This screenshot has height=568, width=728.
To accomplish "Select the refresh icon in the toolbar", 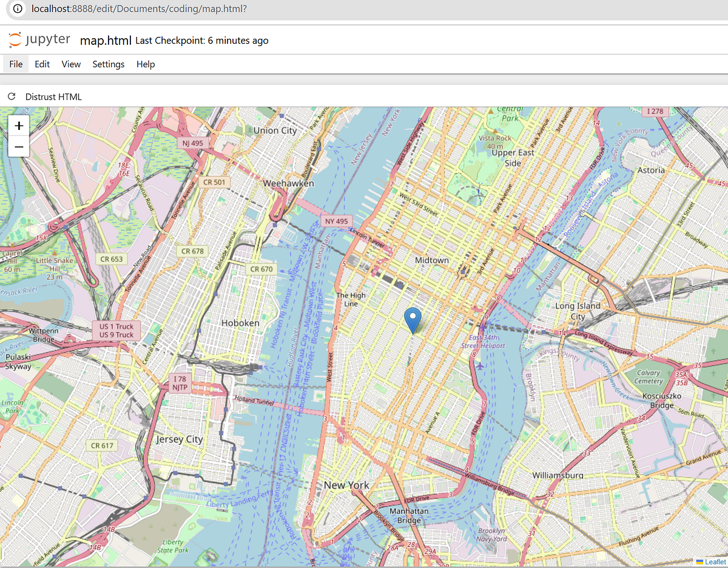I will (11, 96).
